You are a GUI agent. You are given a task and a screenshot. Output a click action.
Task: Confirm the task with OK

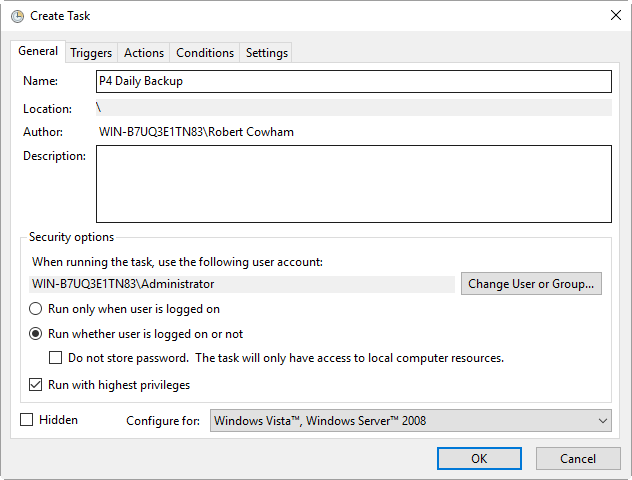point(479,458)
